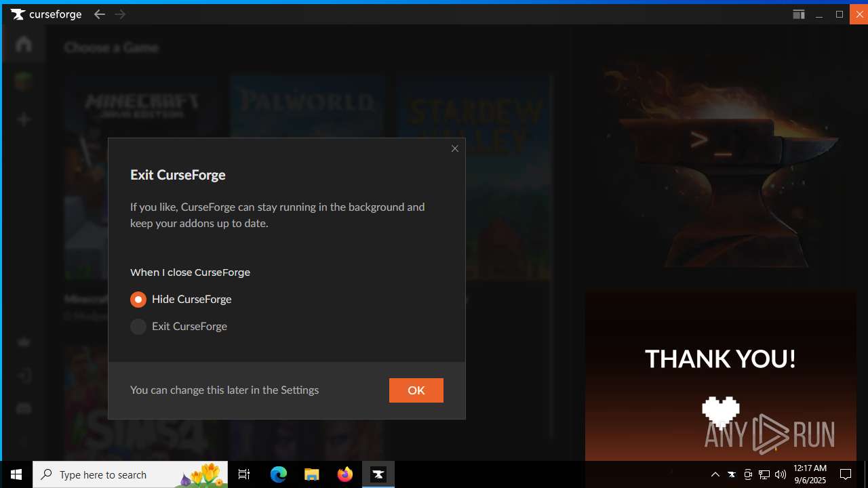
Task: Go to CurseForge Home sidebar icon
Action: coord(24,44)
